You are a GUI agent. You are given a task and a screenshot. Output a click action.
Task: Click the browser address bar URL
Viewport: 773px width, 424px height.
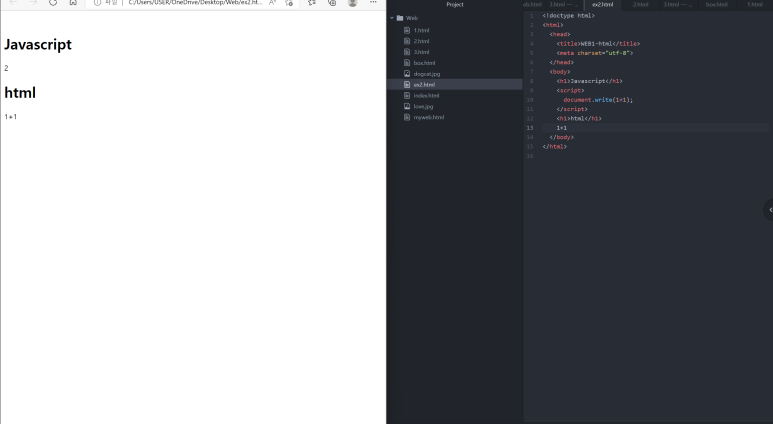[x=195, y=3]
